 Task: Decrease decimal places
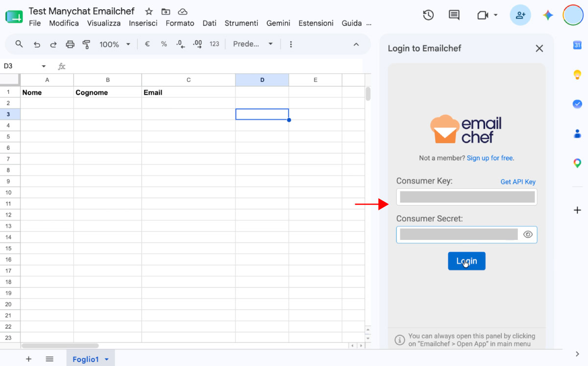pyautogui.click(x=180, y=44)
